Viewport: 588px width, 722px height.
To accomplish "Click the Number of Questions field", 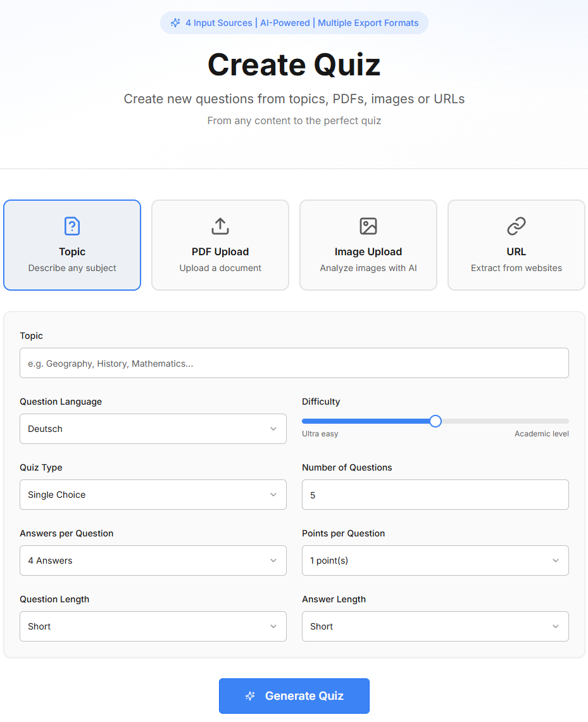I will coord(435,495).
